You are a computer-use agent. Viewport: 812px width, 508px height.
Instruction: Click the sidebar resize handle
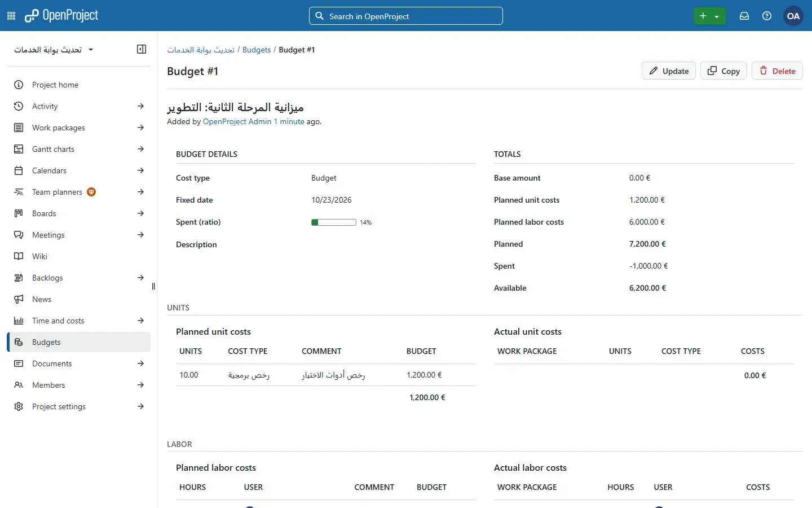coord(153,286)
